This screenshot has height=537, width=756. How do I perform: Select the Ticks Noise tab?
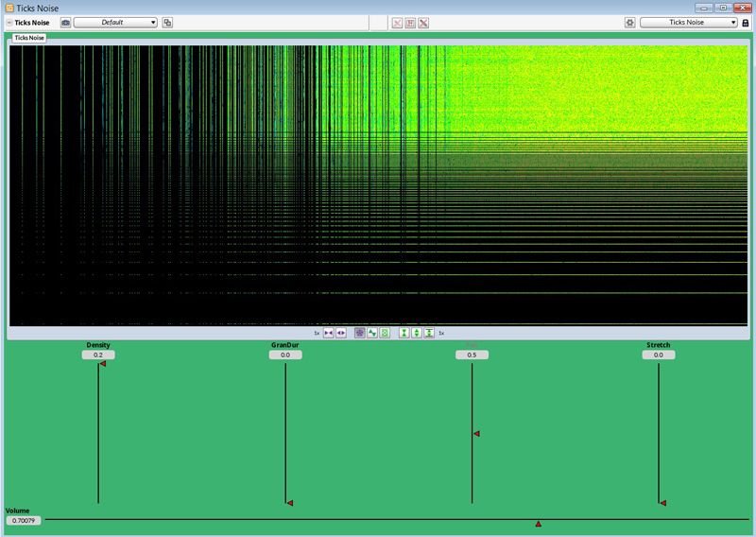[x=29, y=38]
